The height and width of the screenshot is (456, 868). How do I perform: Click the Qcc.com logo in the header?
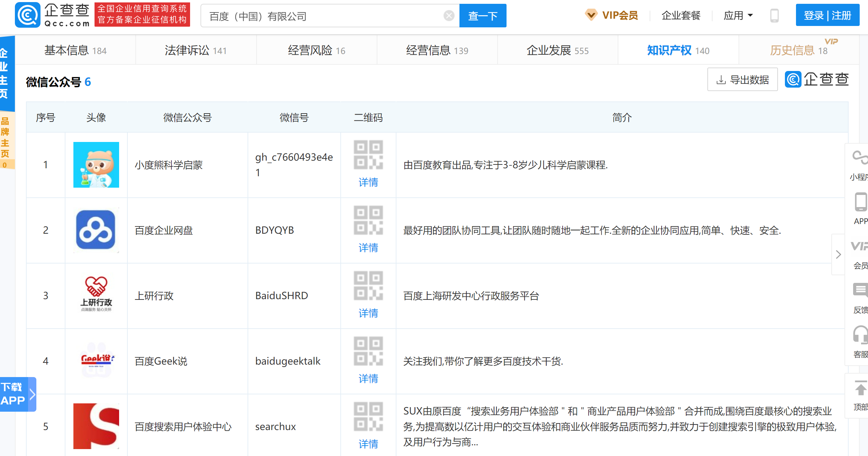click(53, 15)
